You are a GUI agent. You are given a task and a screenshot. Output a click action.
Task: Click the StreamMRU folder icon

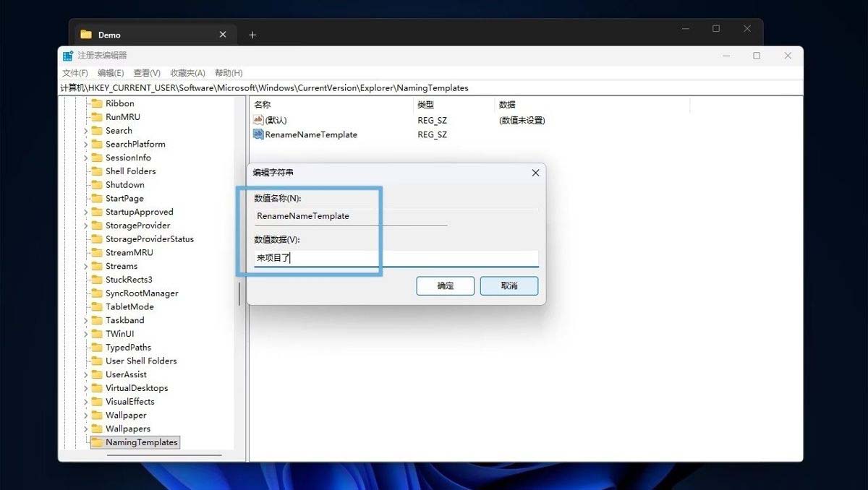[96, 253]
